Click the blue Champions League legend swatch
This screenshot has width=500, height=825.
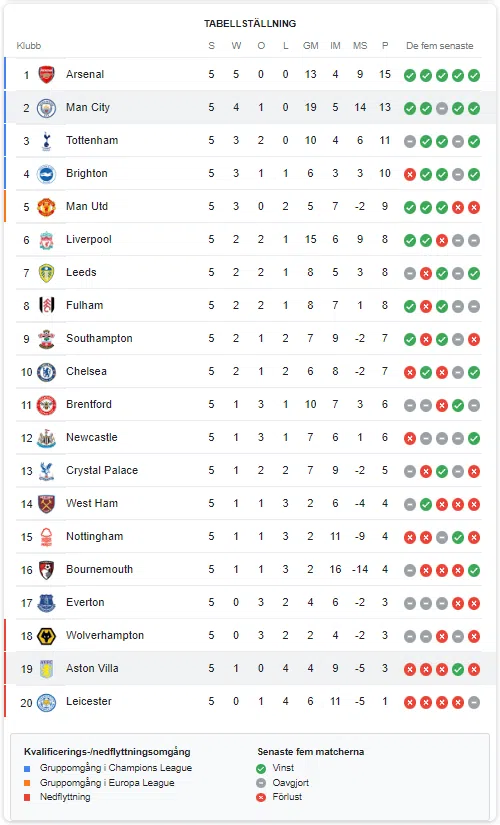point(27,769)
